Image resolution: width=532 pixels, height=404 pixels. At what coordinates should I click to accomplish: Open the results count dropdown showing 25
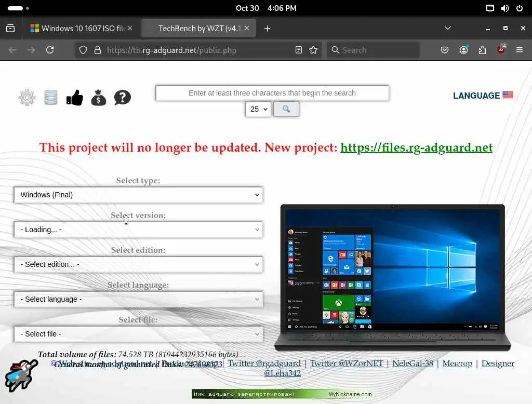coord(259,109)
